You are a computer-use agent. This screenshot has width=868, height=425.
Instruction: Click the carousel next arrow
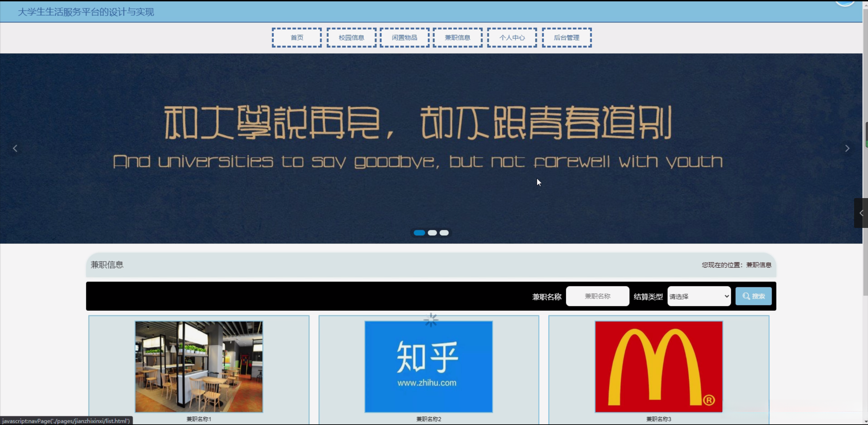[847, 148]
